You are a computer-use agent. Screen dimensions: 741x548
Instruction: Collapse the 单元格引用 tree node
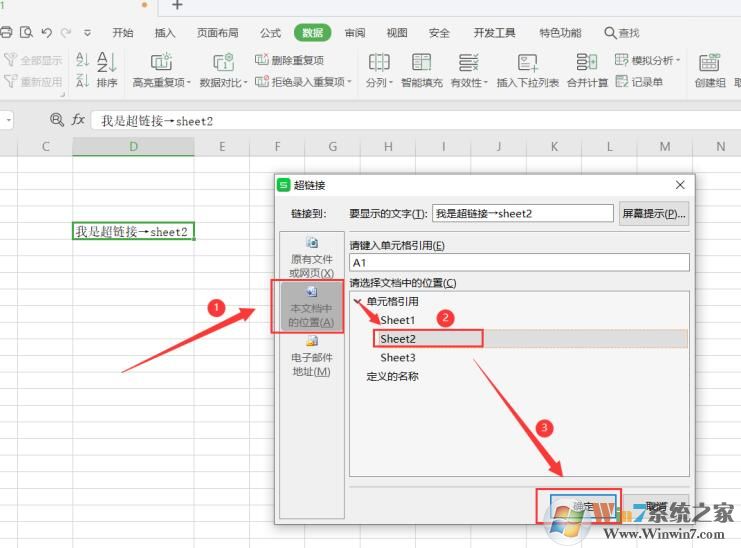pos(358,301)
